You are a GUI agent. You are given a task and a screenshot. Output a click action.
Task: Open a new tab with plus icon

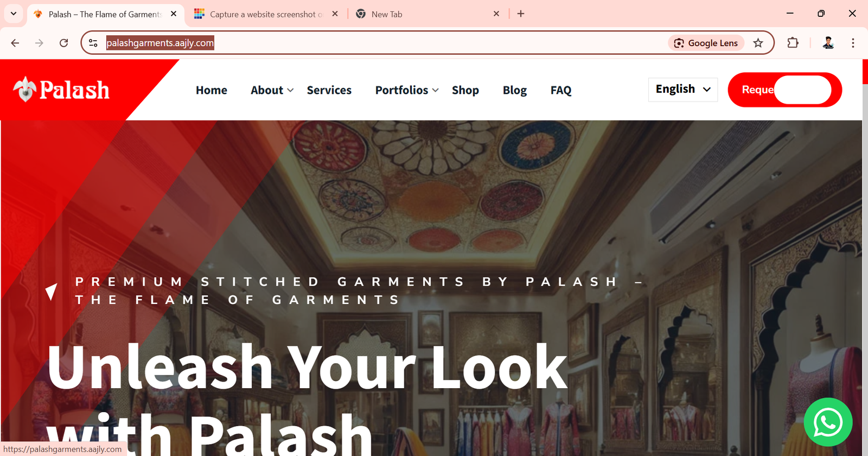pos(521,14)
